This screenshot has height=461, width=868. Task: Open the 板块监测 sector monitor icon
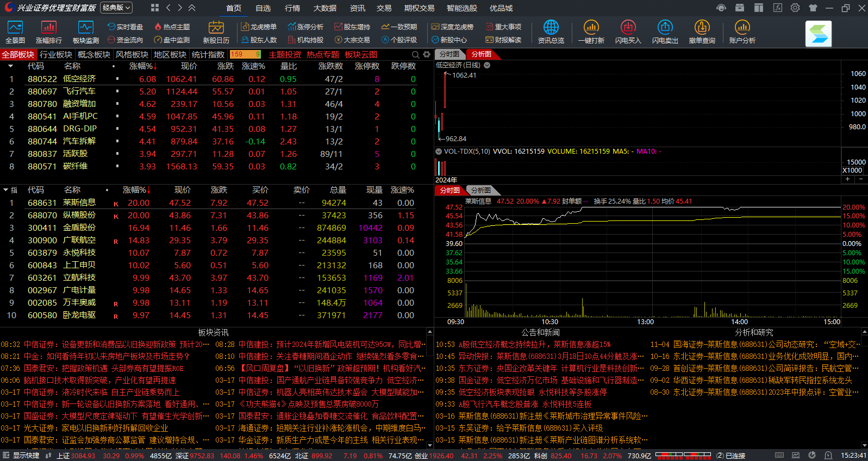(x=85, y=32)
